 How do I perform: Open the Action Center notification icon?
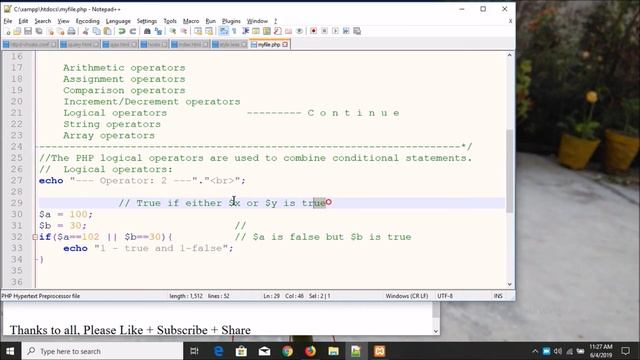click(x=625, y=351)
